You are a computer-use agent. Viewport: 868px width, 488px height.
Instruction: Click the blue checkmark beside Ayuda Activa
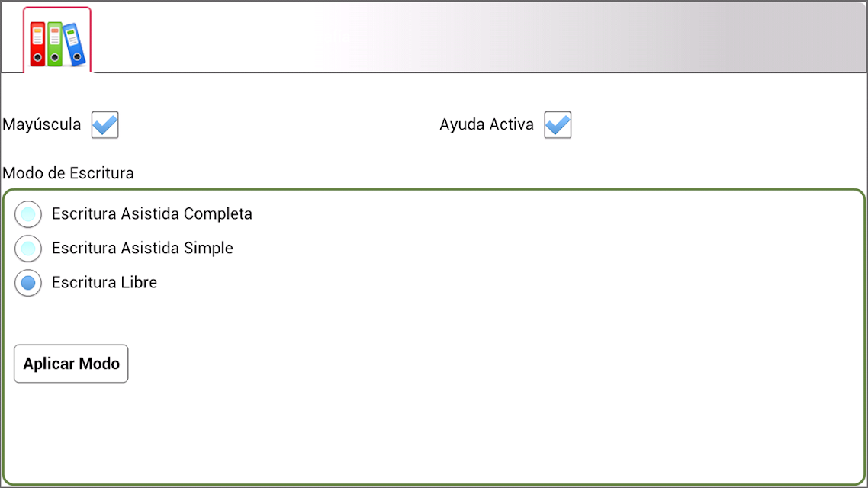tap(558, 124)
